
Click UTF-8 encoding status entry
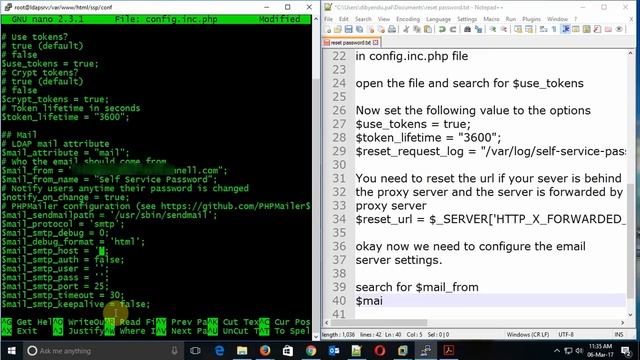click(x=566, y=335)
